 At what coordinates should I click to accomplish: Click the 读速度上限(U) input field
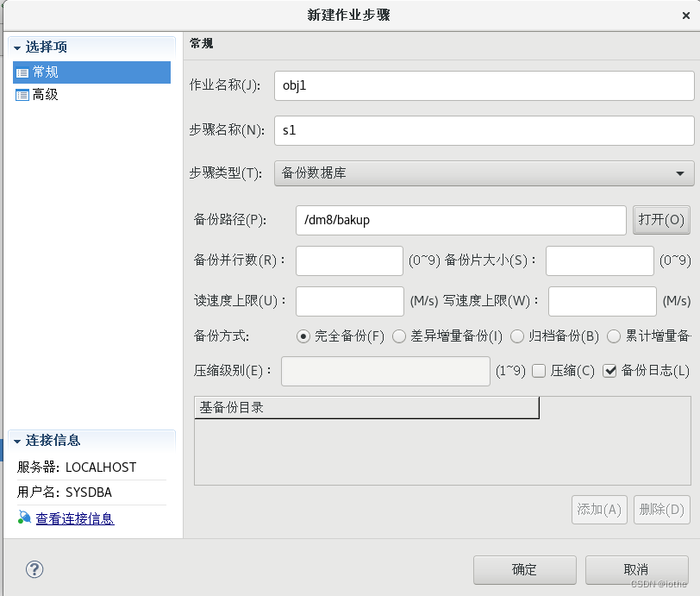[350, 302]
